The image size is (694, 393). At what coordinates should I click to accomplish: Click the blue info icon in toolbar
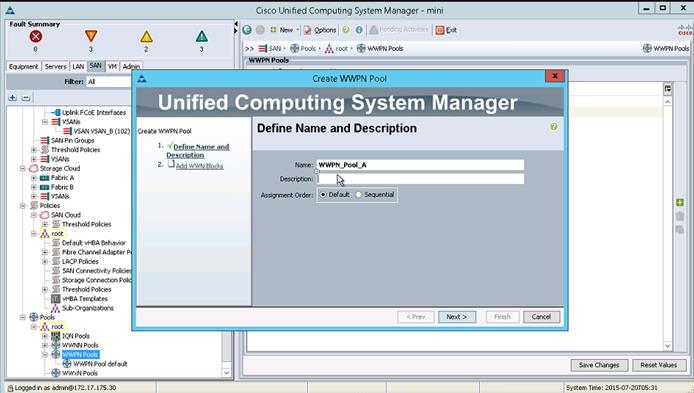359,30
